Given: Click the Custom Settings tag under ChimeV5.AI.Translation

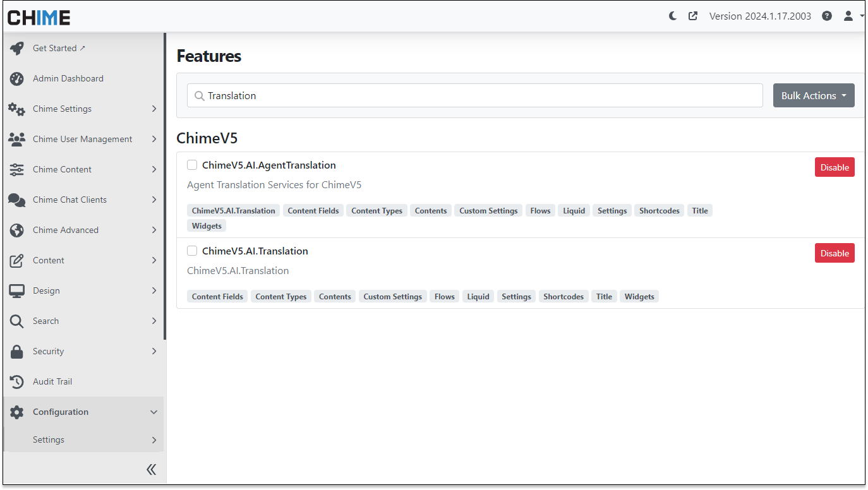Looking at the screenshot, I should [392, 297].
